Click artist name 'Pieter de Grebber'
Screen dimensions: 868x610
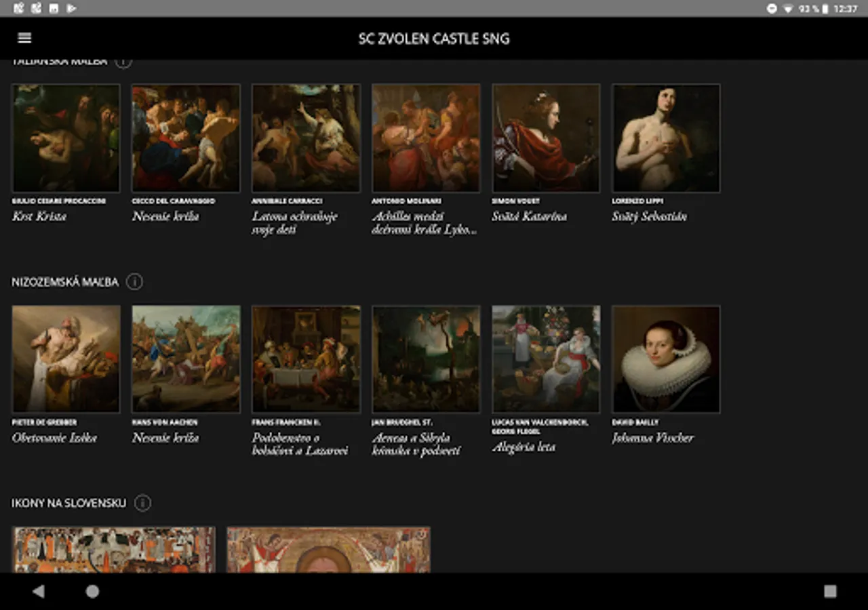(44, 422)
